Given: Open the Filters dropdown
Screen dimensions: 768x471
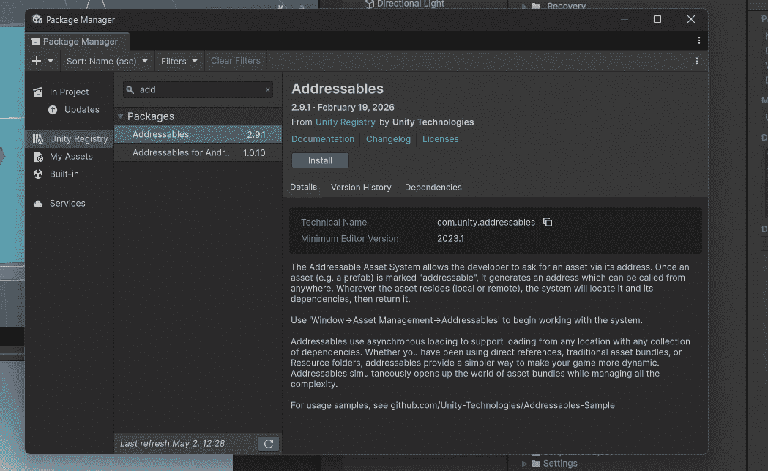Looking at the screenshot, I should (x=179, y=61).
